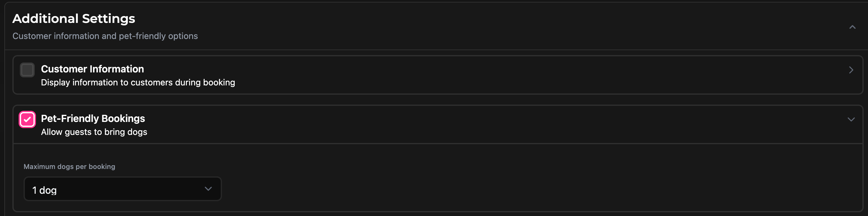
Task: Click empty space in the Pet-Friendly Bookings row
Action: 505,124
